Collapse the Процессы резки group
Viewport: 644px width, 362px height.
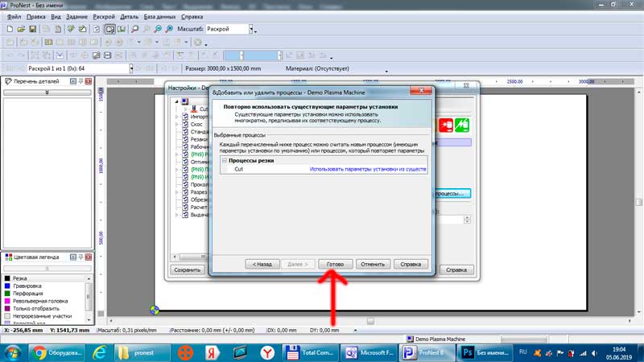[225, 160]
